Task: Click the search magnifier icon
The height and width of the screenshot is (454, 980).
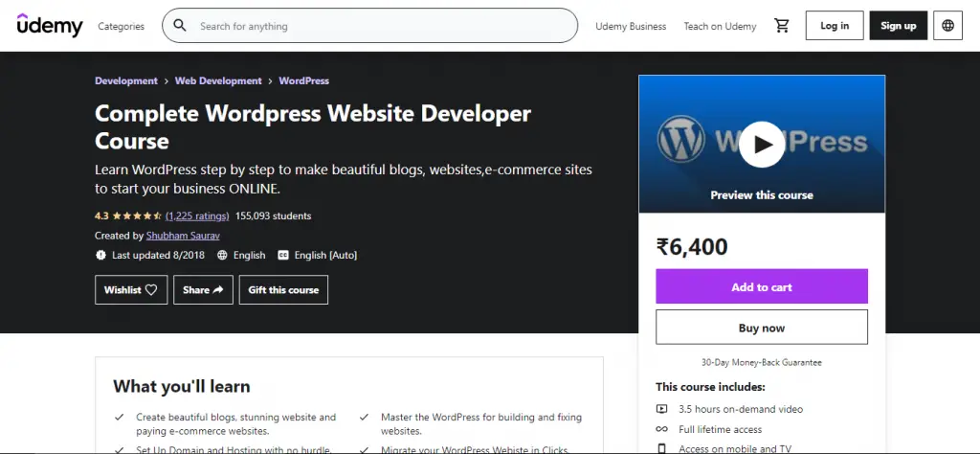Action: click(180, 26)
